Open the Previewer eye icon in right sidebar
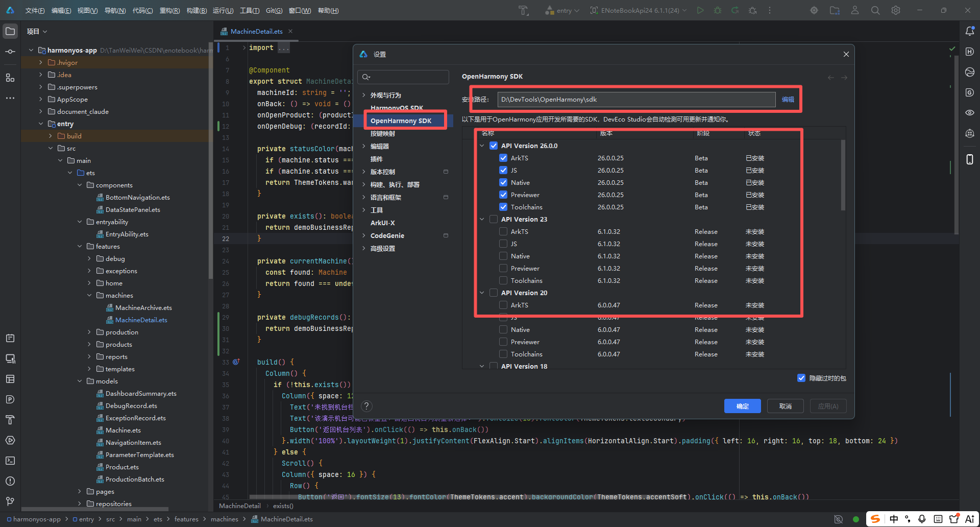This screenshot has width=980, height=527. 970,113
